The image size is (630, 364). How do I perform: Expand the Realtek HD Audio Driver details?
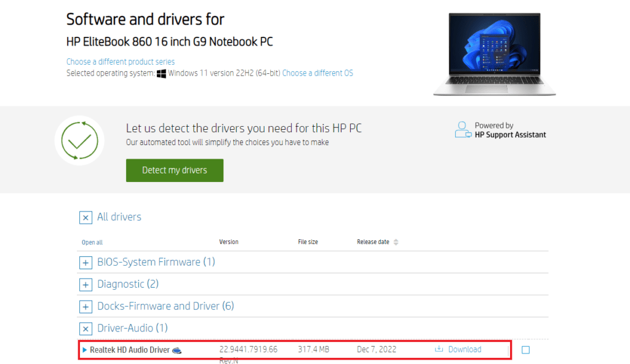pos(84,349)
